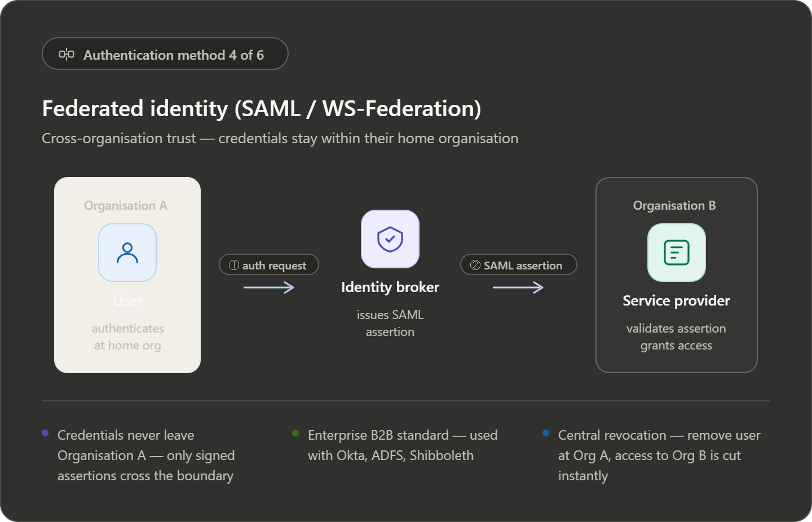Viewport: 812px width, 522px height.
Task: Click the federation icon in the header badge
Action: [67, 55]
